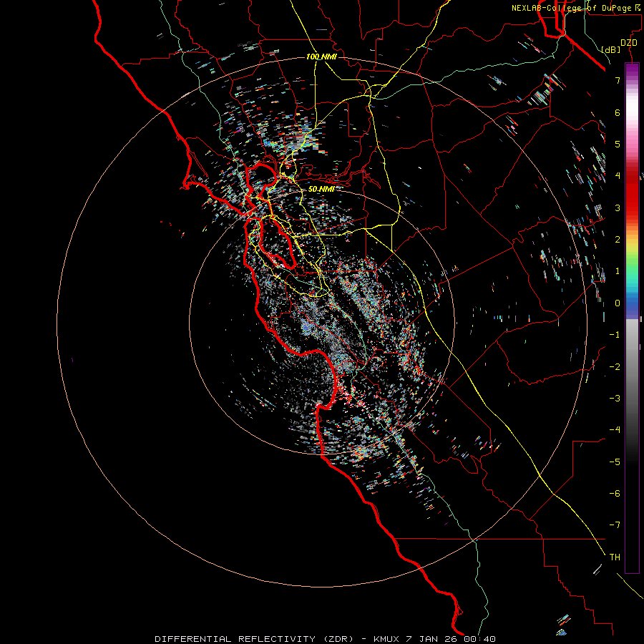Click the "-1" value on the dB scale
The image size is (644, 644).
pos(615,335)
